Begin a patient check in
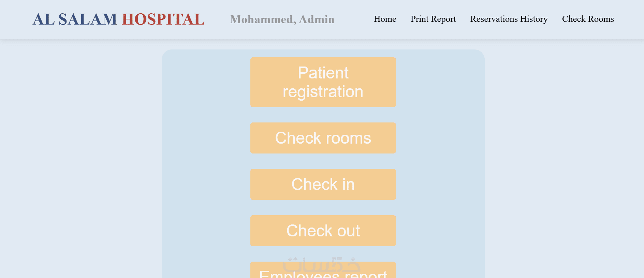Image resolution: width=644 pixels, height=278 pixels. pos(323,184)
